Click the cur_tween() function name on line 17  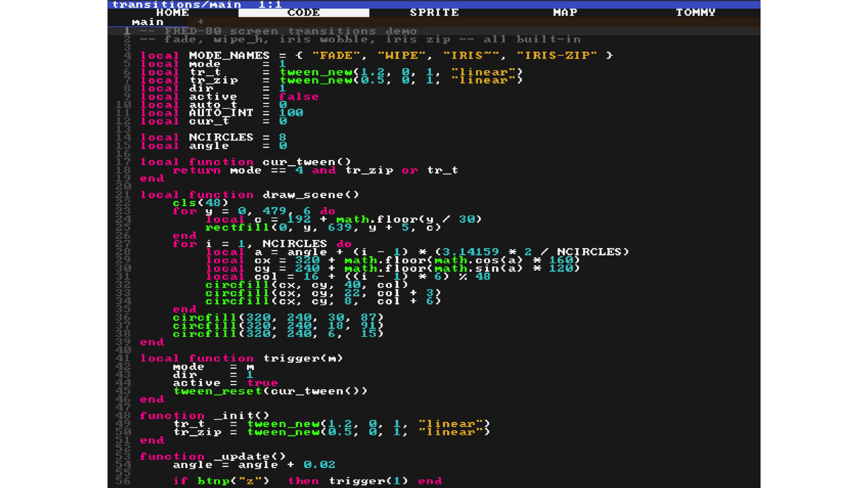pyautogui.click(x=307, y=162)
